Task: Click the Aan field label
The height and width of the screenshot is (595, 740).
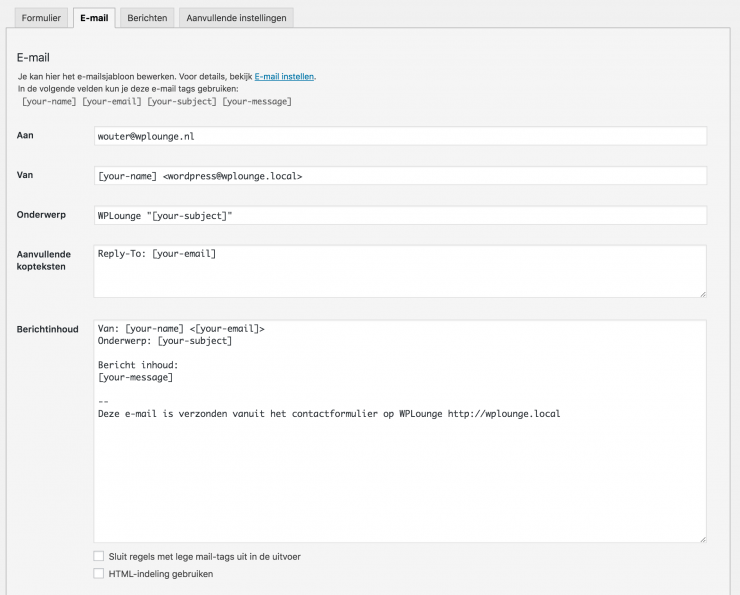Action: tap(25, 135)
